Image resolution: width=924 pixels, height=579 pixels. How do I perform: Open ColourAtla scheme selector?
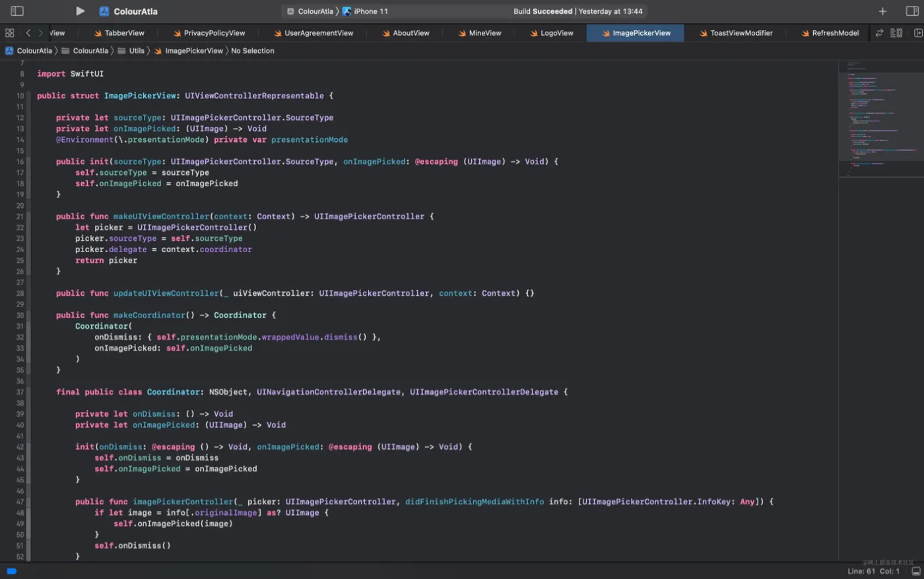click(x=310, y=11)
